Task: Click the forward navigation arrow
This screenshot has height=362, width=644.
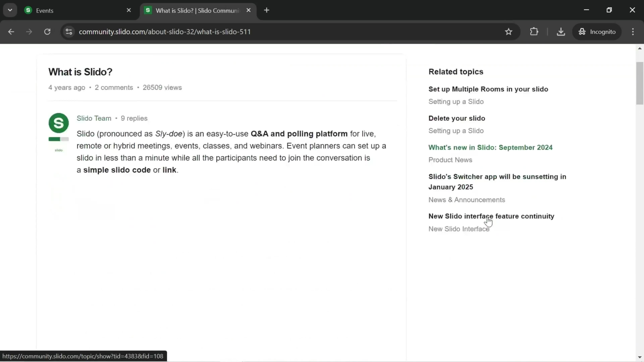Action: 29,32
